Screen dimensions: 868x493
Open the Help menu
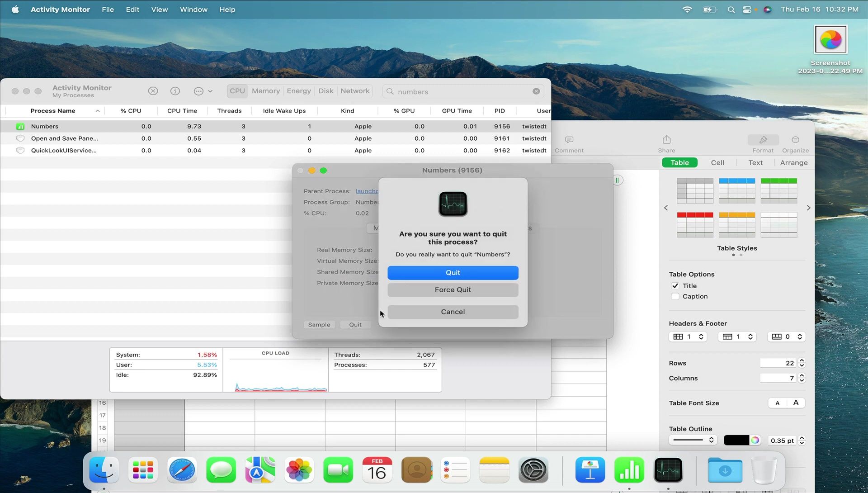pyautogui.click(x=227, y=9)
